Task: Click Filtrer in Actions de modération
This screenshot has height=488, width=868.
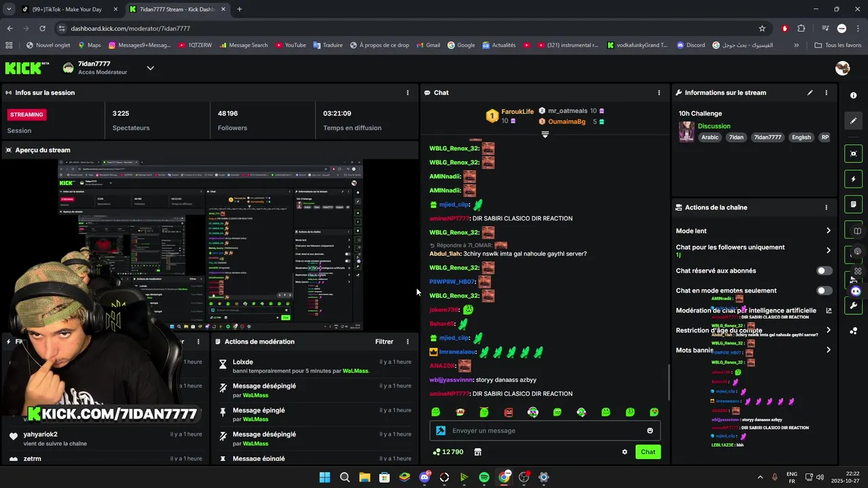Action: [384, 342]
